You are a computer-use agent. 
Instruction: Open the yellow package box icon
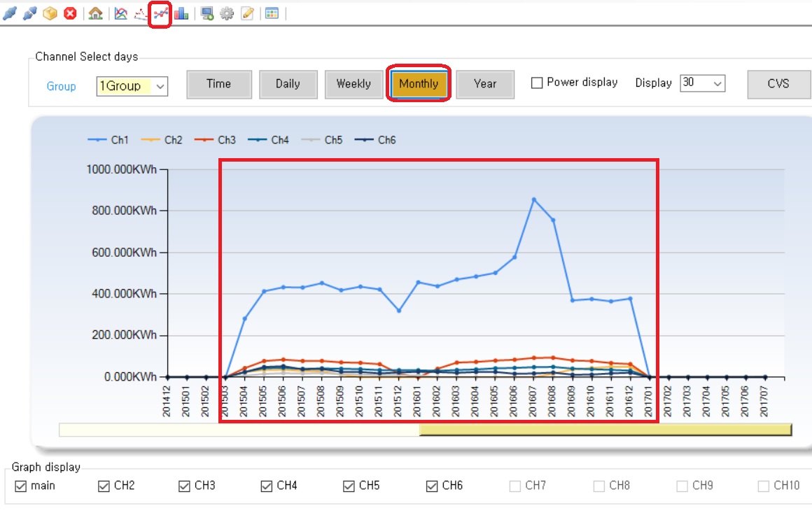[50, 13]
